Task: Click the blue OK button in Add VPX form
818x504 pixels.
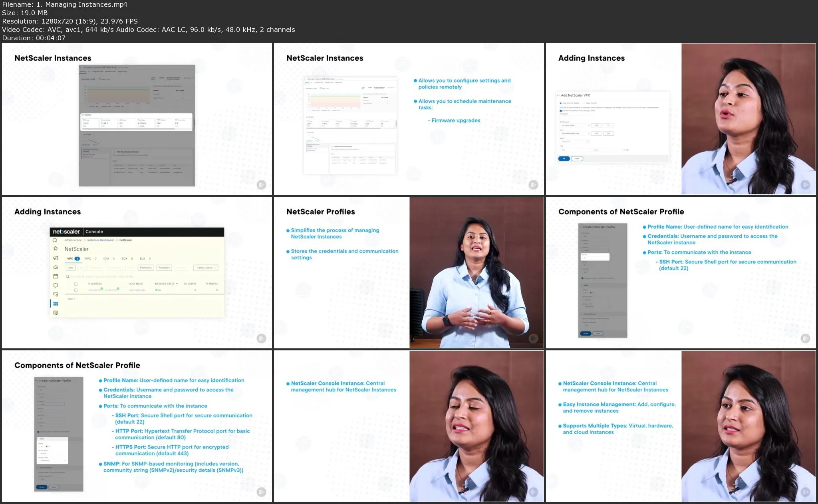Action: [564, 158]
